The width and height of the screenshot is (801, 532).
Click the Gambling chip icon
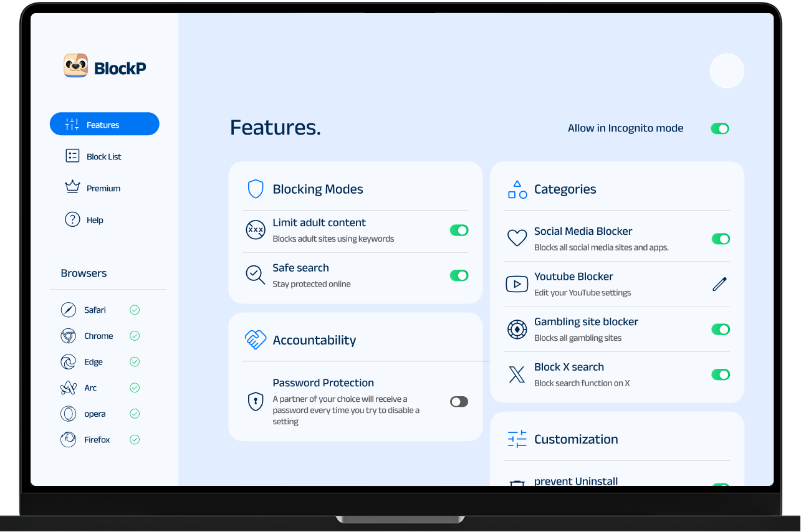point(517,329)
